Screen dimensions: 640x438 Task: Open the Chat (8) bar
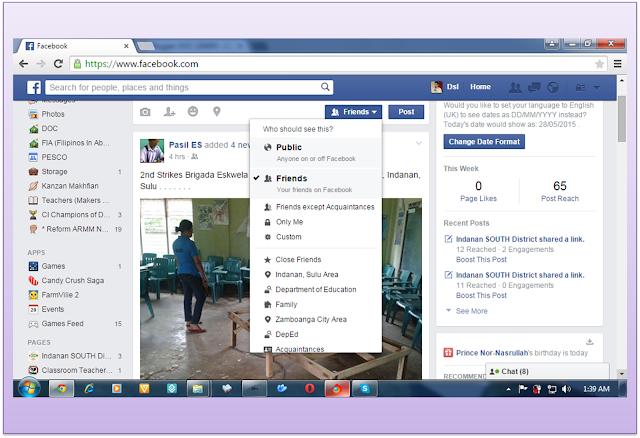tap(547, 371)
